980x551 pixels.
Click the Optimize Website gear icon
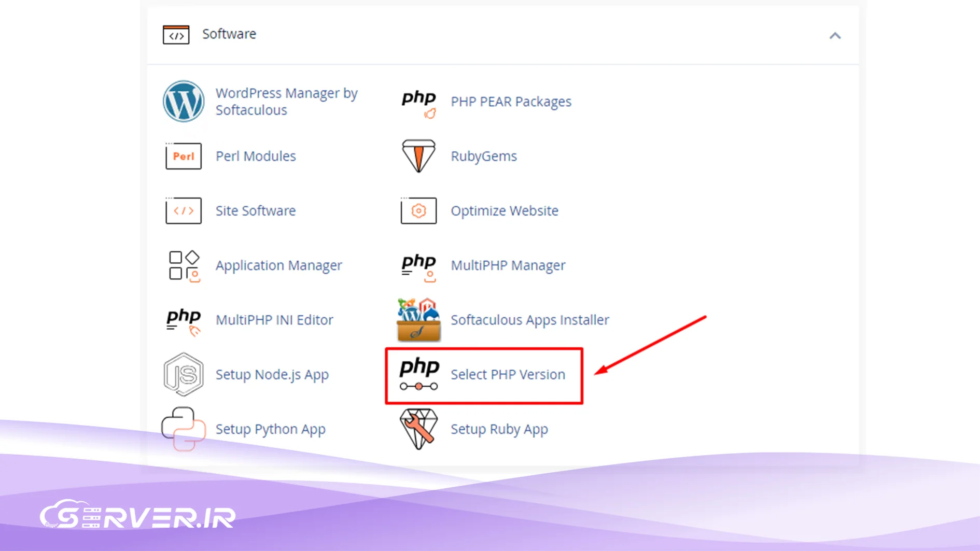[x=418, y=210]
